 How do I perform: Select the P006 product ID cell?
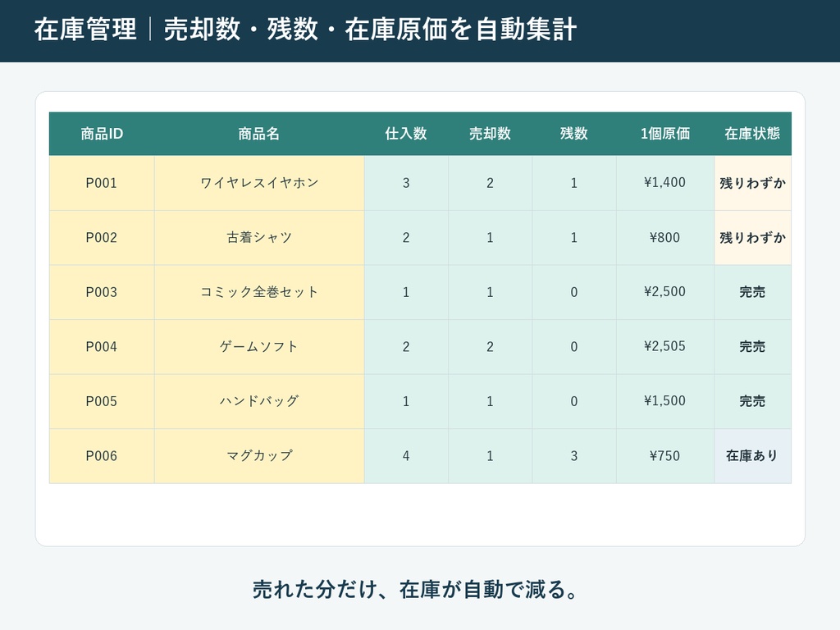pyautogui.click(x=102, y=456)
